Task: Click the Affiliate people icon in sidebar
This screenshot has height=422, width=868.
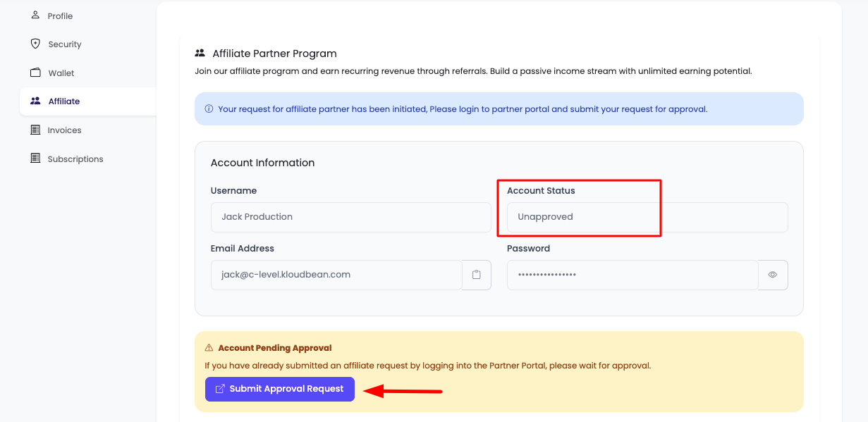Action: pos(35,101)
